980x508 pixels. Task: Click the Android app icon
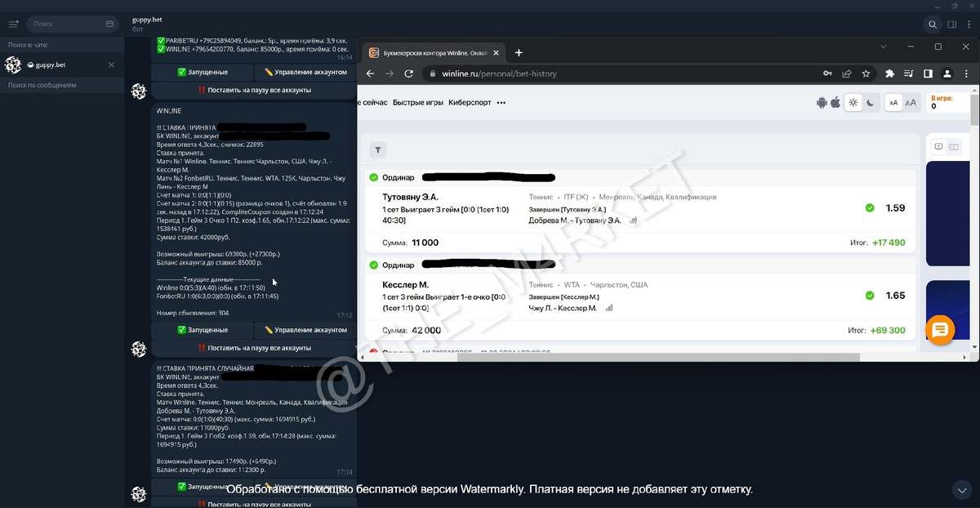822,103
